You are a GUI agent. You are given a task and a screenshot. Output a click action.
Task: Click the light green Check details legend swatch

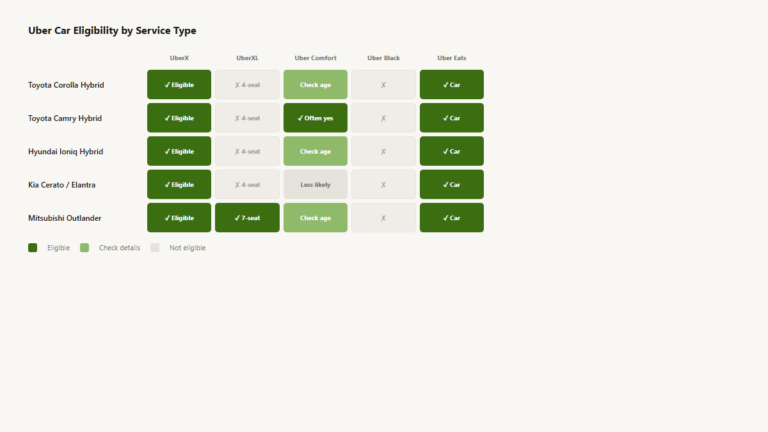point(84,248)
